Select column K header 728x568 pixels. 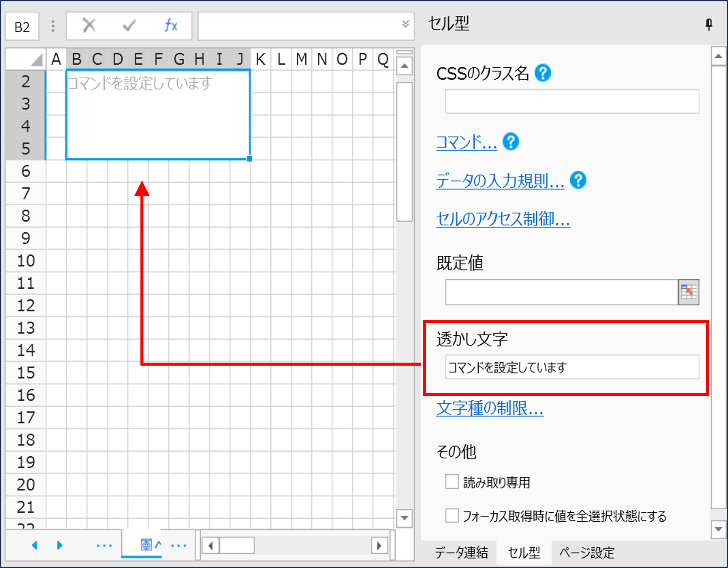tap(261, 59)
